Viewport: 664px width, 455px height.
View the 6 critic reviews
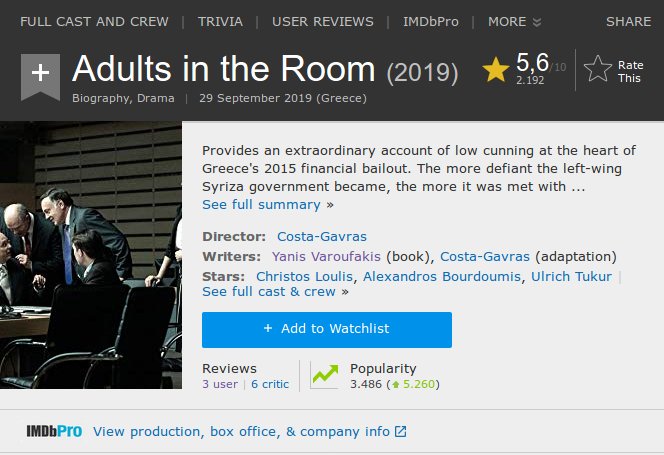click(270, 384)
